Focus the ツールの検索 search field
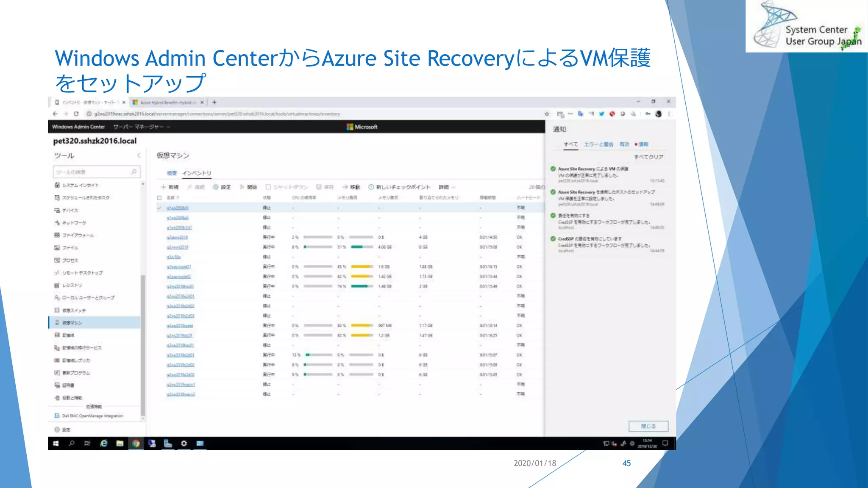Image resolution: width=868 pixels, height=488 pixels. tap(97, 172)
